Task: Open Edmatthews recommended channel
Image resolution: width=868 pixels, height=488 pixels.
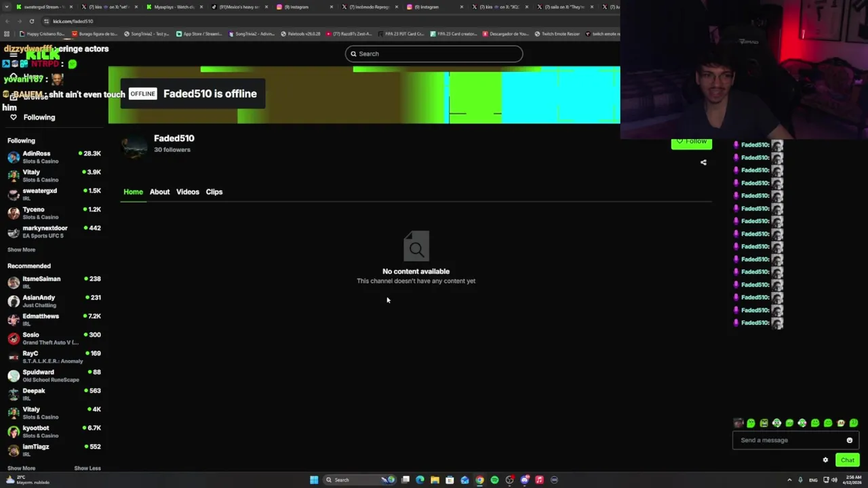Action: click(x=54, y=320)
